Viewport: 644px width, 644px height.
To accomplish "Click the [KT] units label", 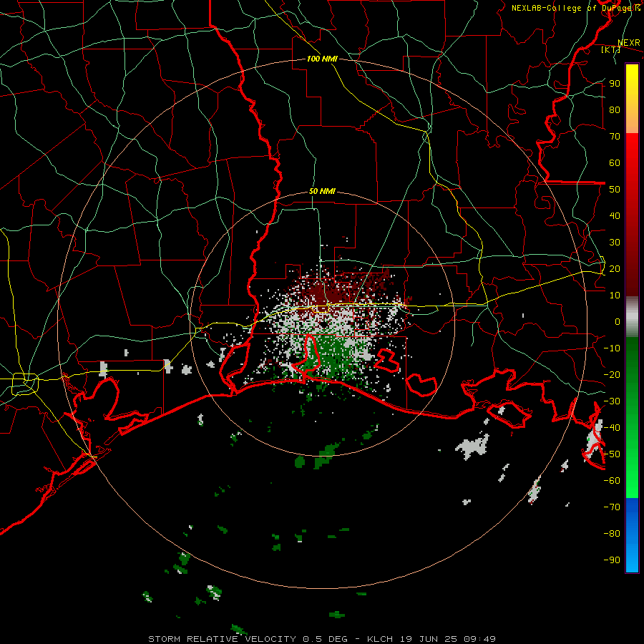I will click(x=611, y=49).
